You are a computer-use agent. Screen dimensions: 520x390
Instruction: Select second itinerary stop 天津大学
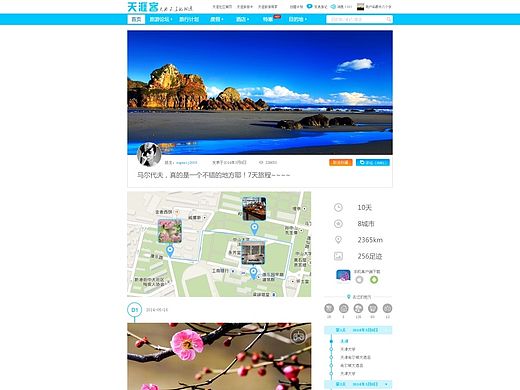coord(348,349)
